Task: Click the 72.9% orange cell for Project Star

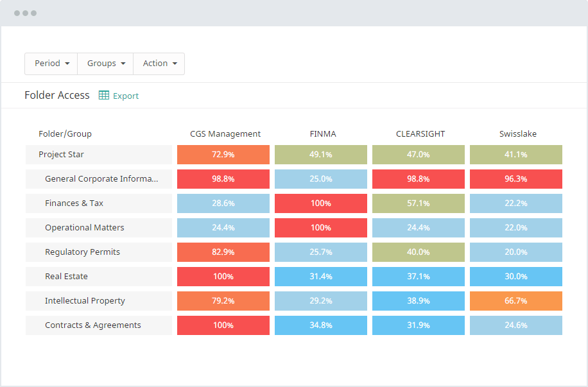Action: (223, 155)
